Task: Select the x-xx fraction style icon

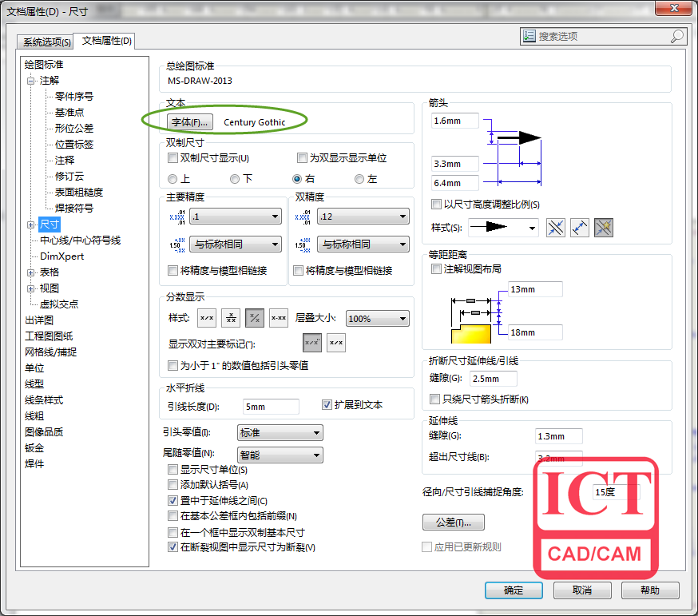Action: (279, 318)
